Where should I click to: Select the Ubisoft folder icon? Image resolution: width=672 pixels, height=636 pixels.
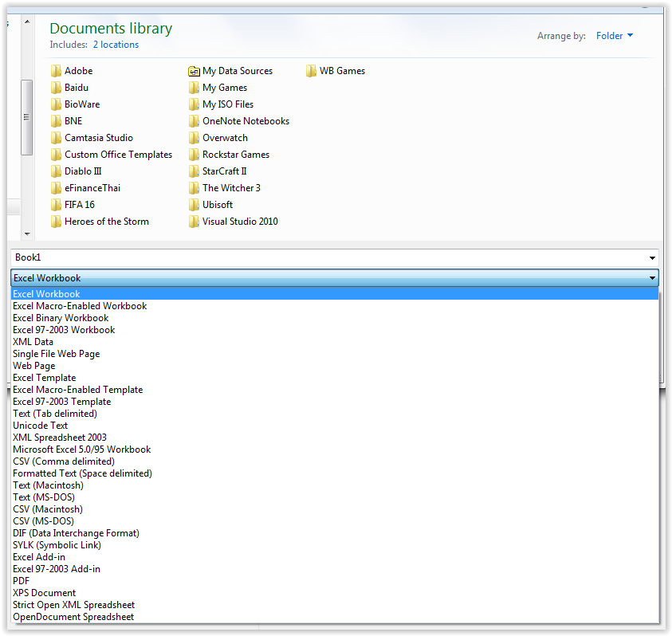(194, 204)
